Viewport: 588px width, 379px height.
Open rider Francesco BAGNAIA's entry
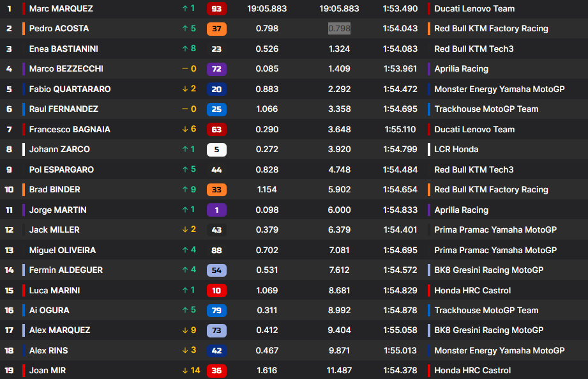pyautogui.click(x=70, y=130)
